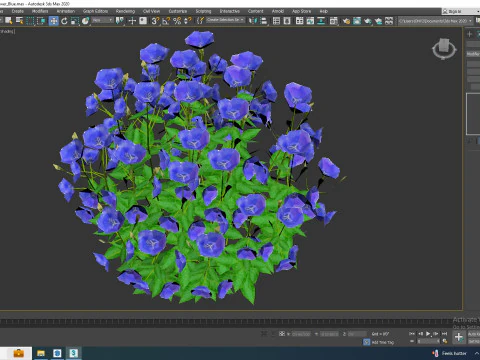The height and width of the screenshot is (360, 480).
Task: Choose Rectangular Selection Region tool
Action: pos(30,21)
